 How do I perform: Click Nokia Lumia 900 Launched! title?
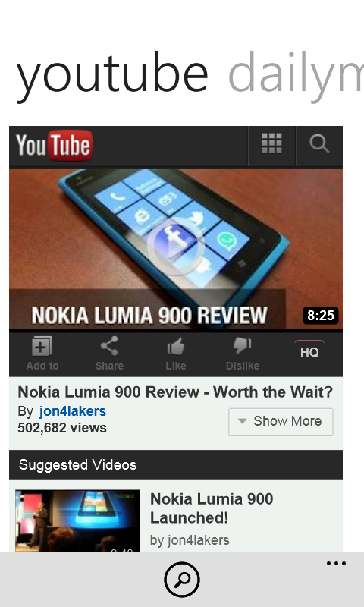click(x=212, y=508)
